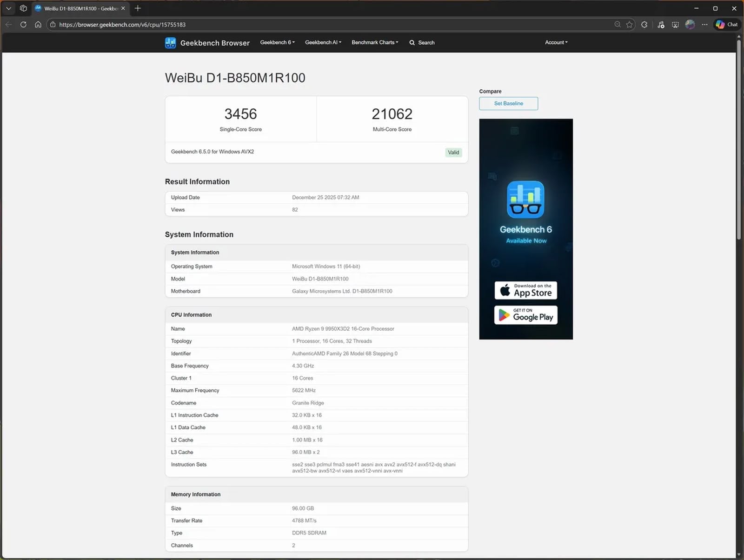Expand the Account menu
This screenshot has width=744, height=560.
(x=556, y=42)
